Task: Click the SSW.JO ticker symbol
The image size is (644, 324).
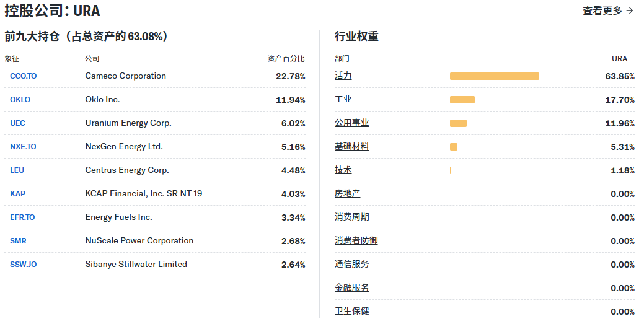Action: click(23, 265)
